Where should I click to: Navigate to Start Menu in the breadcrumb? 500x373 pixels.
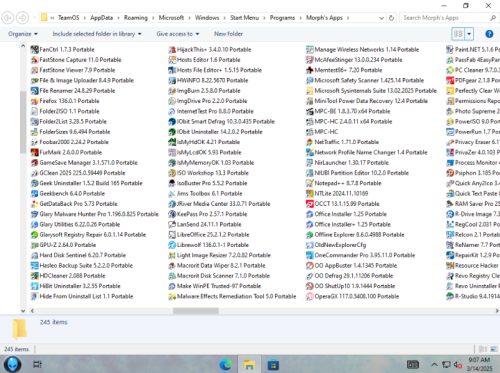pyautogui.click(x=244, y=18)
